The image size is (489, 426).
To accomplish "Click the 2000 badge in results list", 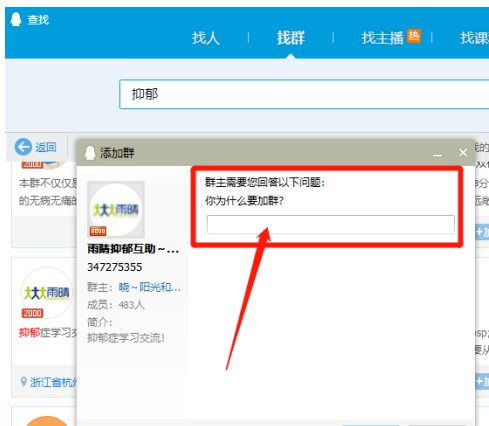I will (x=32, y=313).
